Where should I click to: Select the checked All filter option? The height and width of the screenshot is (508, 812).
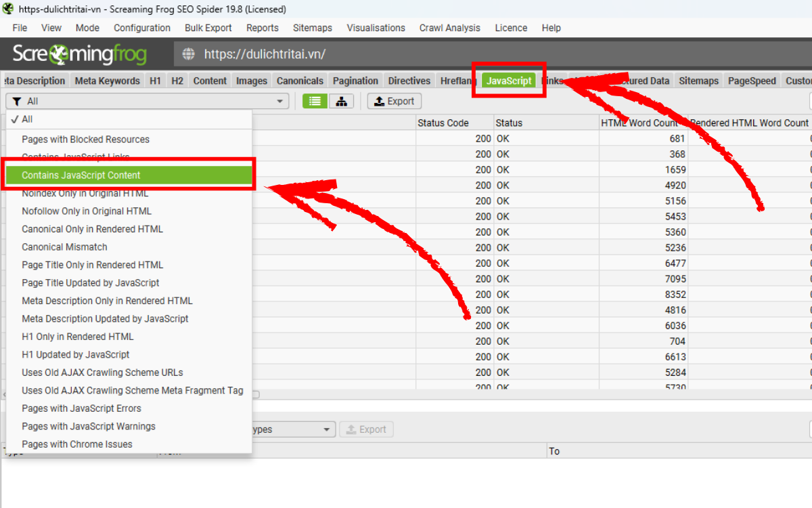(x=27, y=119)
